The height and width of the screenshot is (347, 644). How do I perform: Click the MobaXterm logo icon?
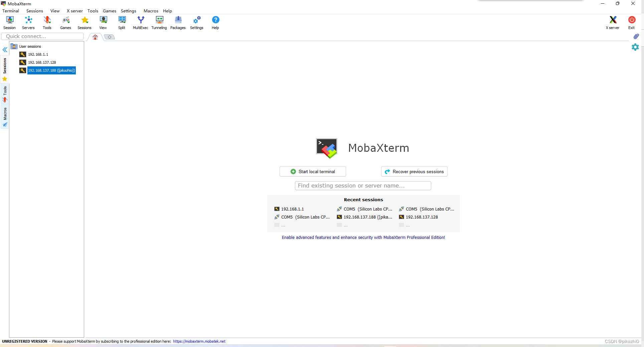tap(327, 148)
